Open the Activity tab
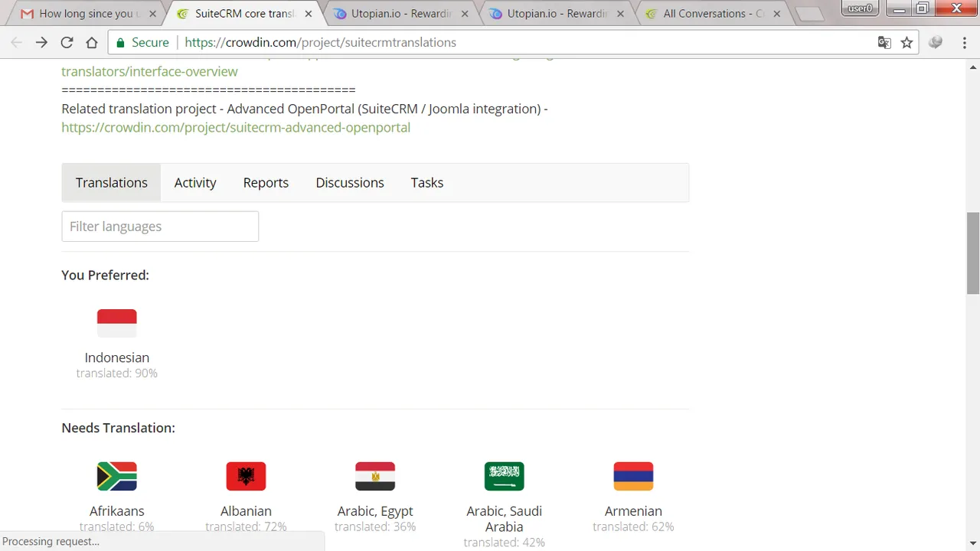Viewport: 980px width, 551px height. [x=195, y=183]
